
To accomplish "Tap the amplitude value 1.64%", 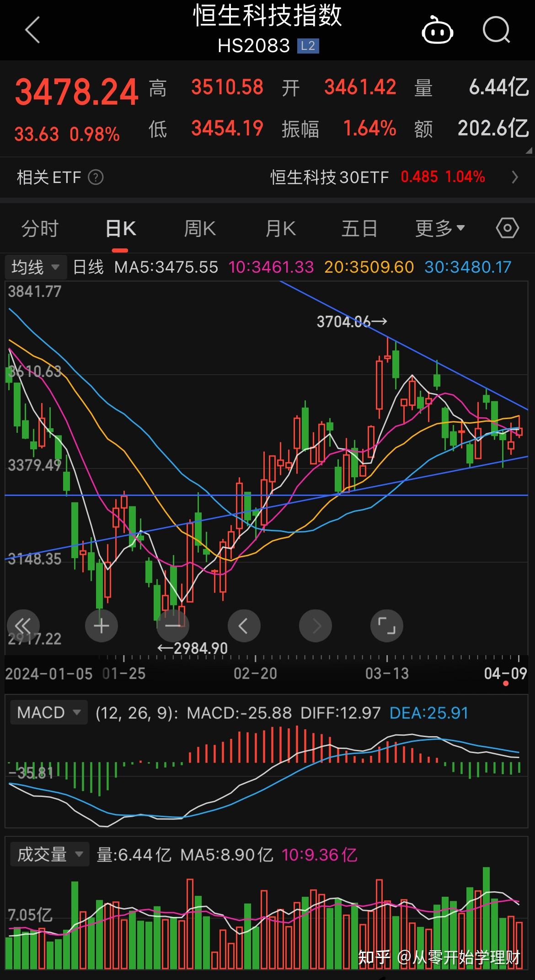I will coord(369,128).
